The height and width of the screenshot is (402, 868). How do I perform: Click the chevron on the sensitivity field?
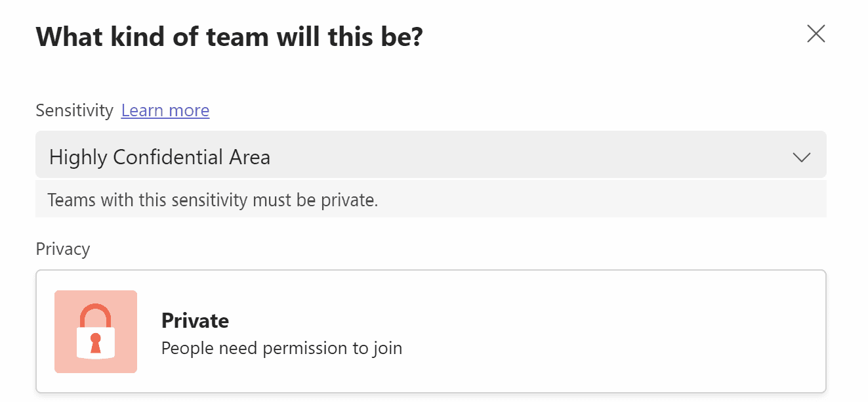(x=801, y=157)
